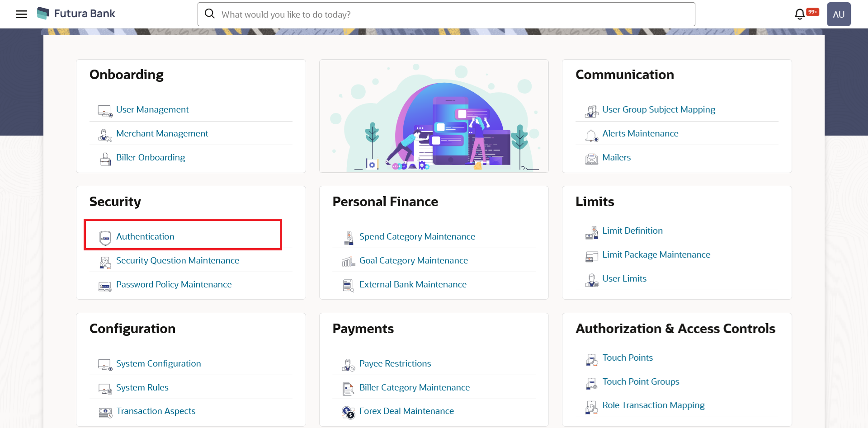Open Security Question Maintenance
This screenshot has width=868, height=428.
click(178, 260)
